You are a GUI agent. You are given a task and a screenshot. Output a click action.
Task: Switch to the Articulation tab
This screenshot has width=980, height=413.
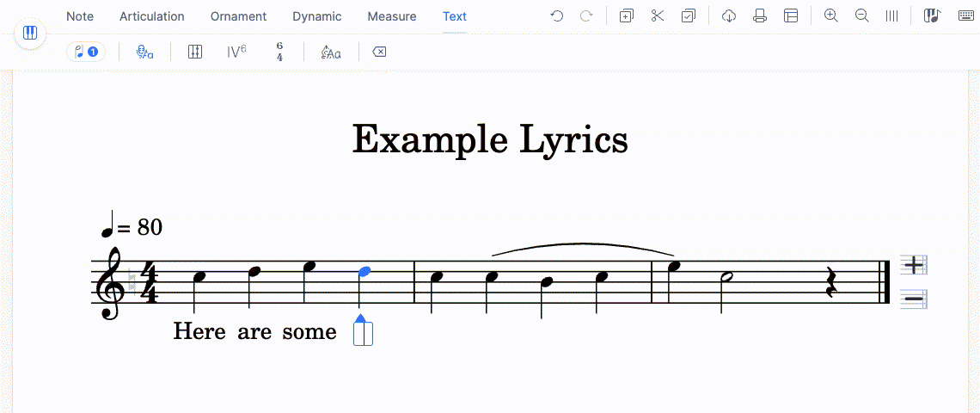(x=152, y=16)
